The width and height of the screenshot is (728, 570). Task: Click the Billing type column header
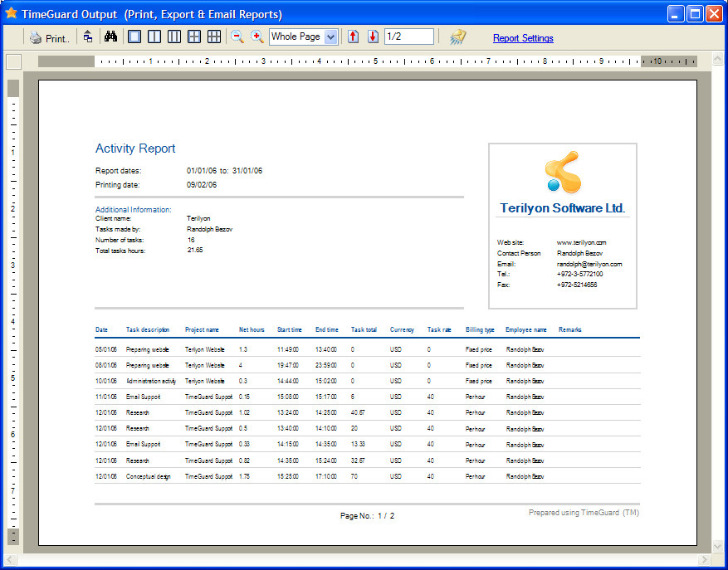click(480, 329)
